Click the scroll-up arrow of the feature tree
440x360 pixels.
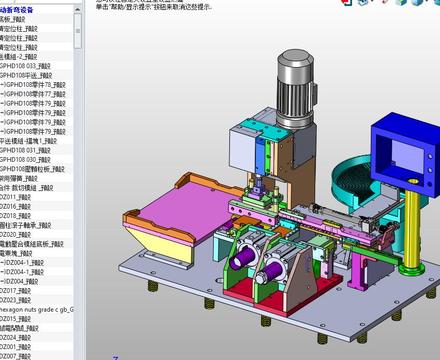coord(77,9)
